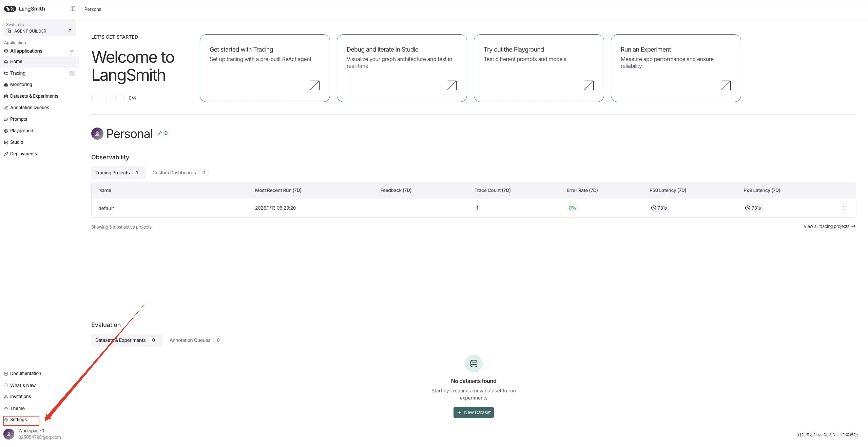Click the database icon above No datasets found
Viewport: 868px width, 447px height.
[473, 363]
